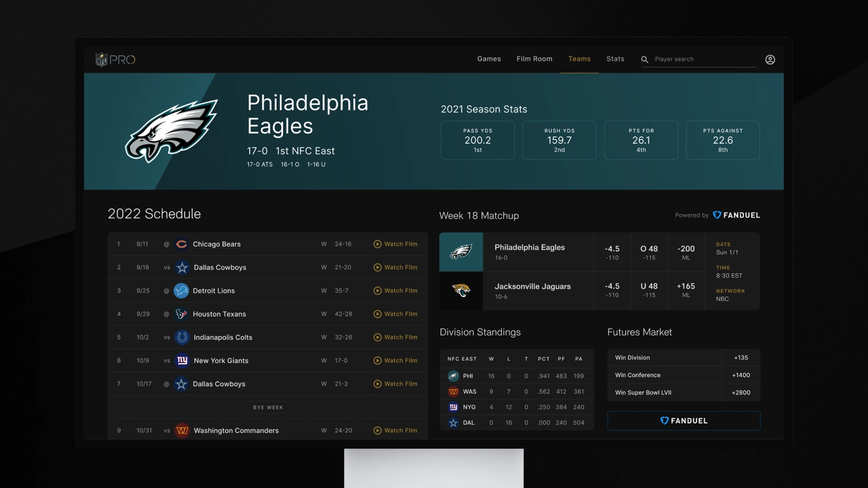Click the Detroit Lions team name
Screen dimensions: 868x488
214,291
